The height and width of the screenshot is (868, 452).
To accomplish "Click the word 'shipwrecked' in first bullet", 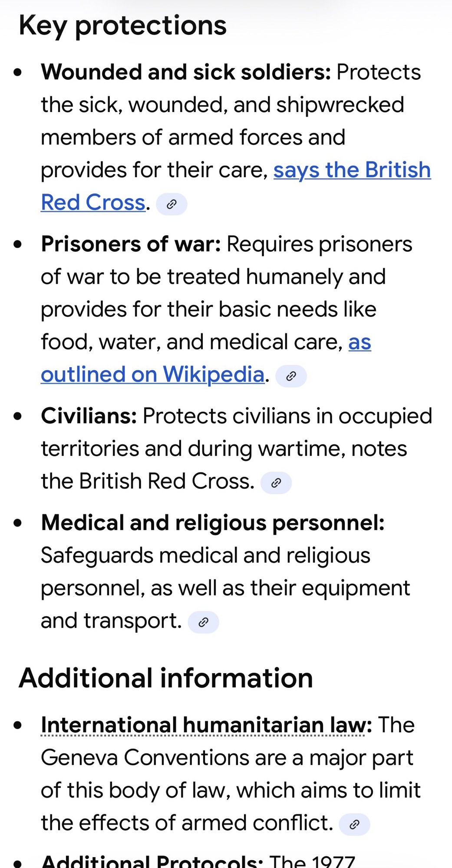I will 340,105.
